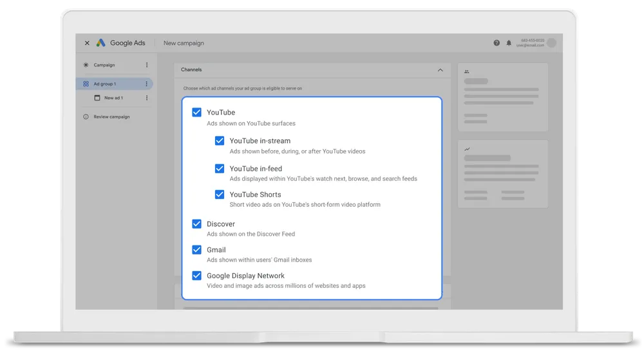Go to Review campaign step
This screenshot has height=362, width=644.
[x=111, y=117]
